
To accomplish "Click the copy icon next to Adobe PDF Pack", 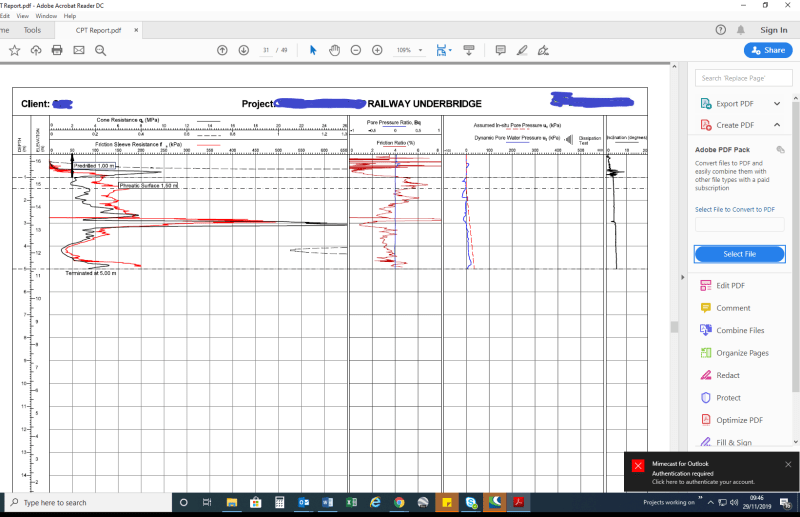I will point(780,150).
